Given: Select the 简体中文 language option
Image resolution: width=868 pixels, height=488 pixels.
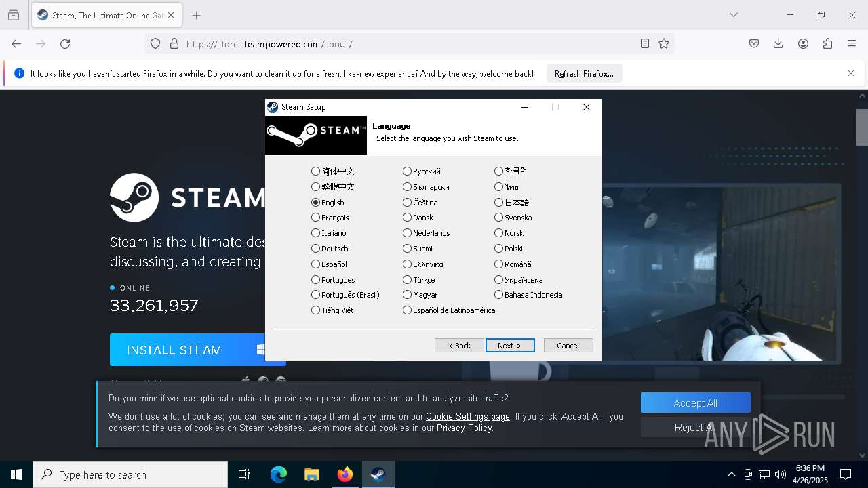Looking at the screenshot, I should [333, 171].
